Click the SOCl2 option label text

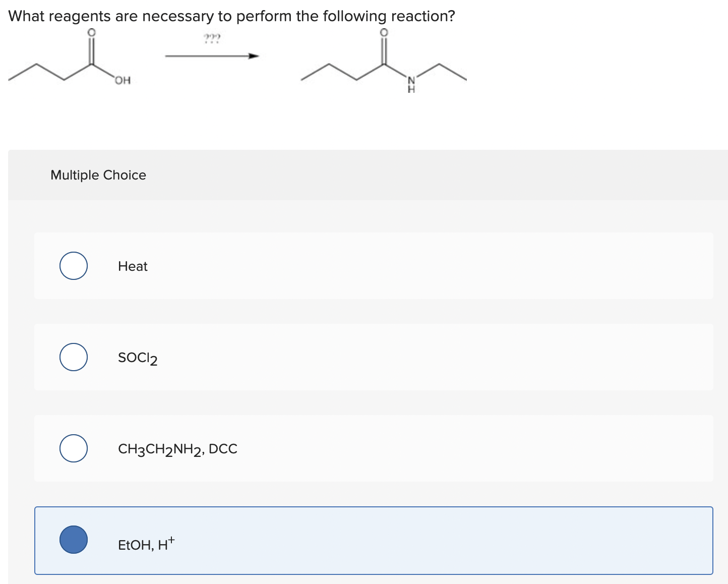pos(137,357)
